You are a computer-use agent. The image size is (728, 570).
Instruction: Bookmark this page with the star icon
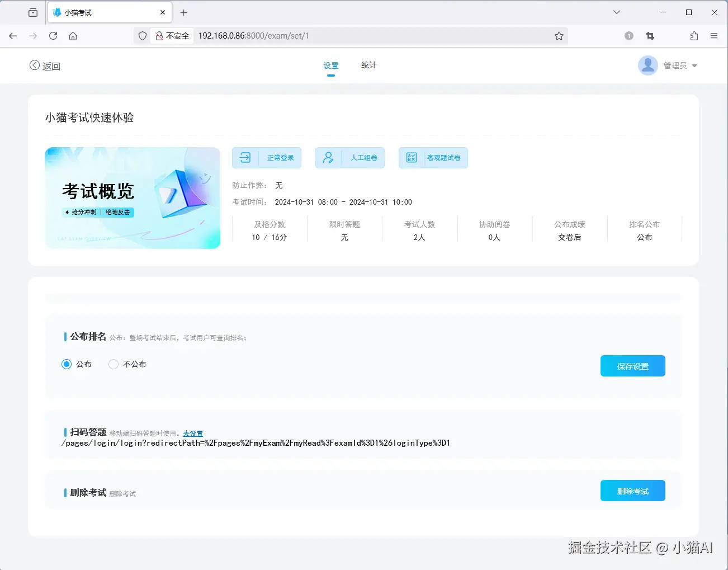559,36
